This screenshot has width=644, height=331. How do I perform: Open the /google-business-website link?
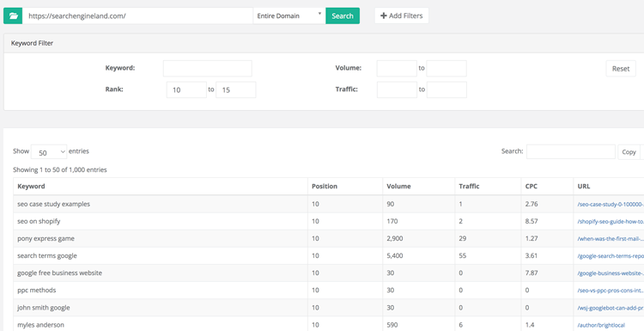(x=611, y=273)
